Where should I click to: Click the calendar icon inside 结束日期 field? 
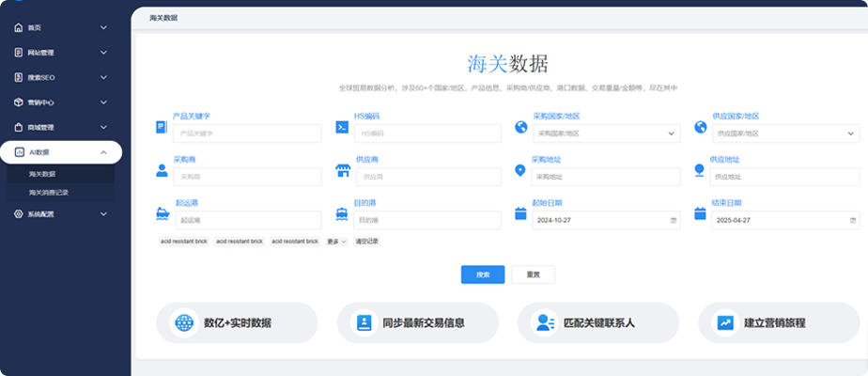pyautogui.click(x=853, y=220)
